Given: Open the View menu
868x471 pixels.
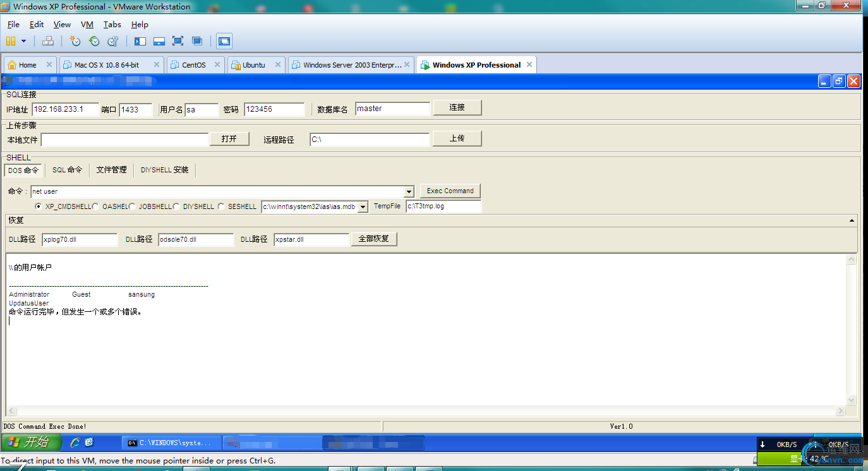Looking at the screenshot, I should [x=62, y=25].
